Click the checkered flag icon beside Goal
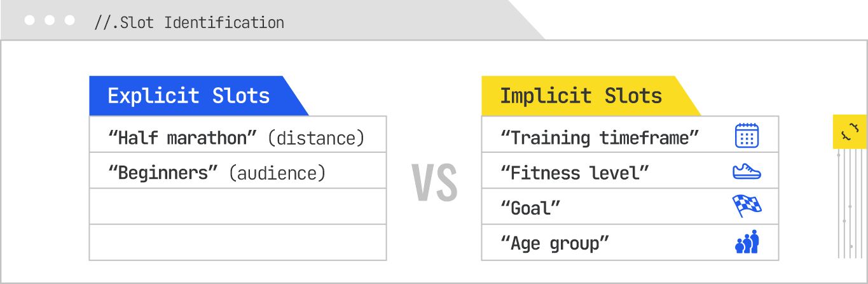Viewport: 868px width, 284px height. tap(747, 206)
